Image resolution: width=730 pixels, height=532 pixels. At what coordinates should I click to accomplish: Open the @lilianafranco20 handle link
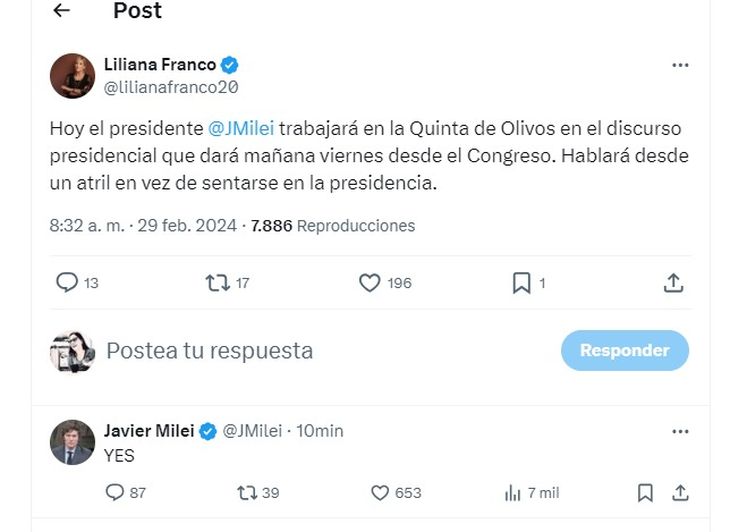(x=170, y=87)
